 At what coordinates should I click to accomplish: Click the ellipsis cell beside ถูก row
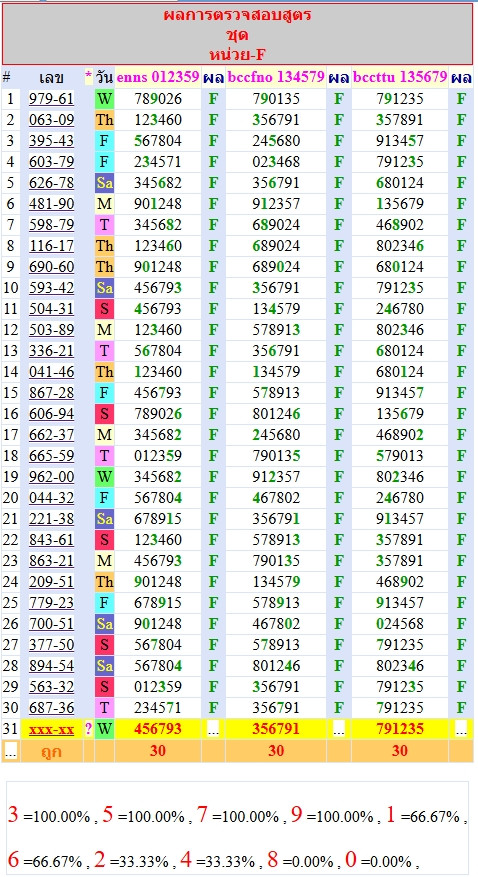click(x=11, y=751)
